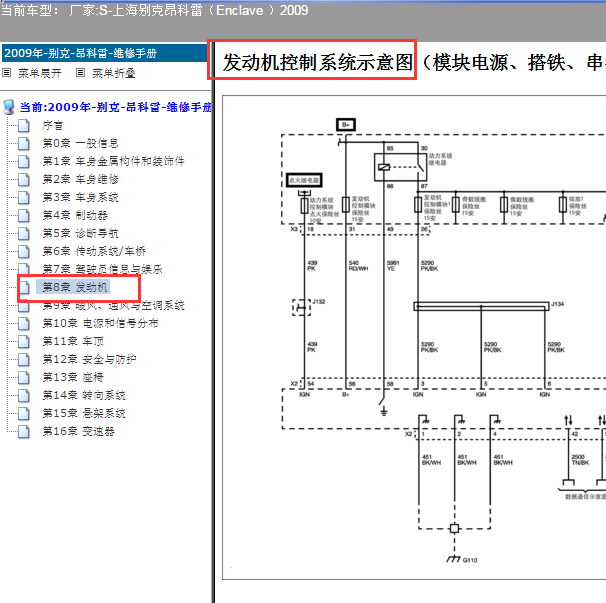
Task: Click page icon beside 第13章 座椅
Action: click(24, 377)
